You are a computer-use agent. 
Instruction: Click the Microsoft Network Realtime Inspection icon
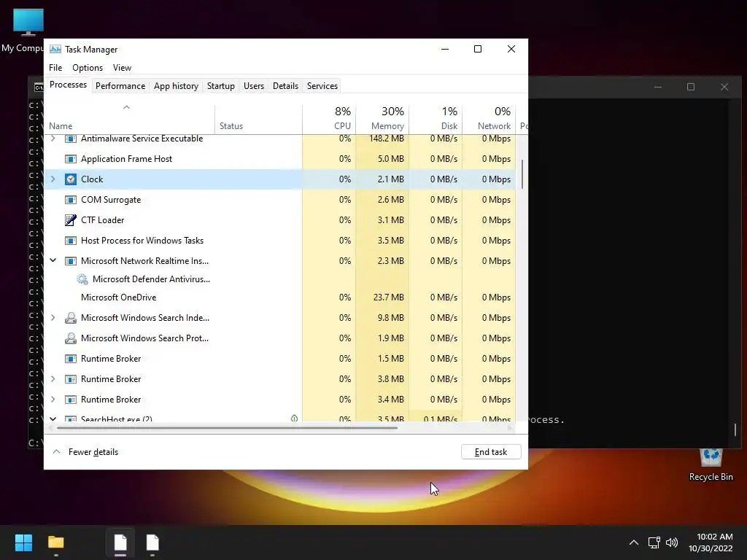point(71,261)
